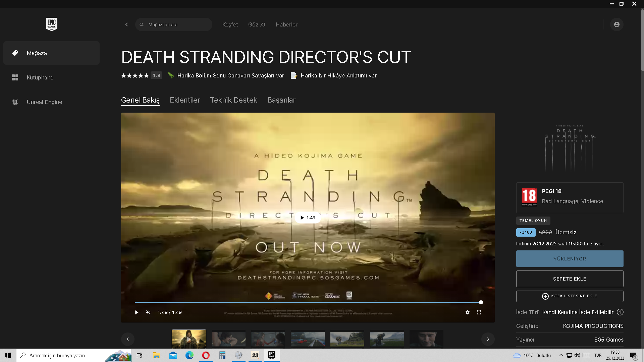The image size is (644, 362).
Task: Click the Sepete Ekle button
Action: click(x=570, y=279)
